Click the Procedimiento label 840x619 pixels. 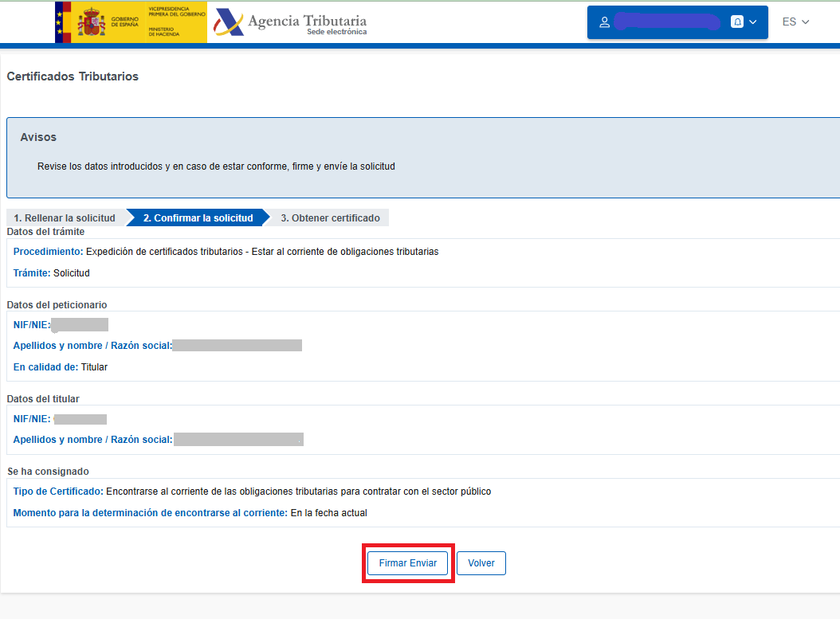(48, 252)
